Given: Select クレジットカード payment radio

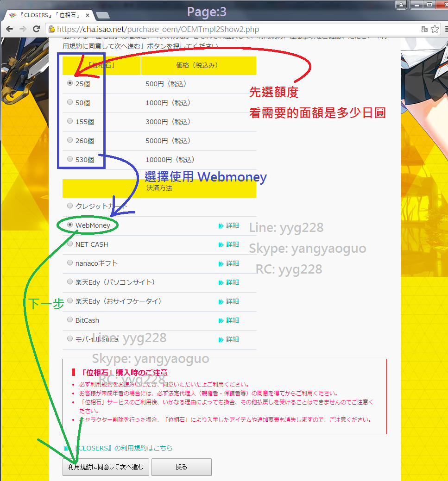Looking at the screenshot, I should 70,206.
